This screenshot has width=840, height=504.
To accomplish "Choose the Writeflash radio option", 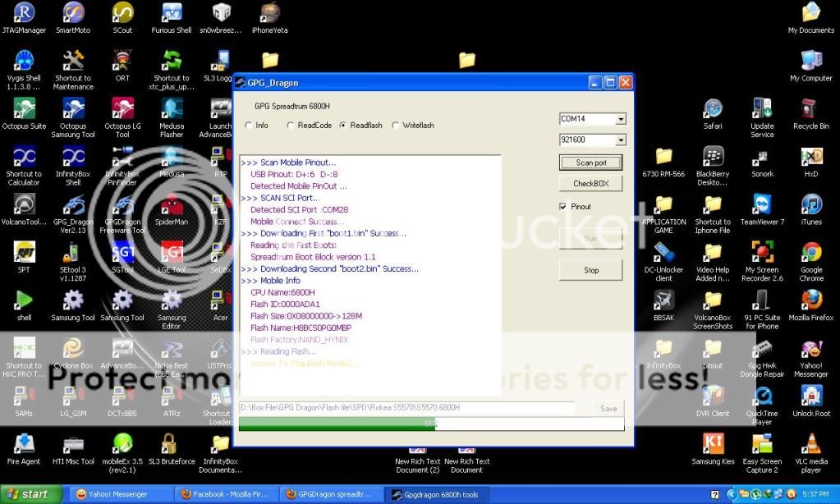I will [x=396, y=126].
